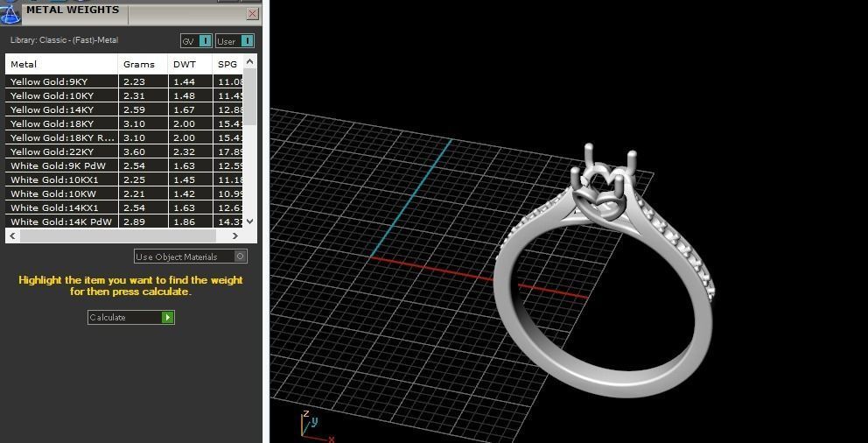Sort by the DWT column header
This screenshot has height=443, width=868.
pyautogui.click(x=190, y=64)
